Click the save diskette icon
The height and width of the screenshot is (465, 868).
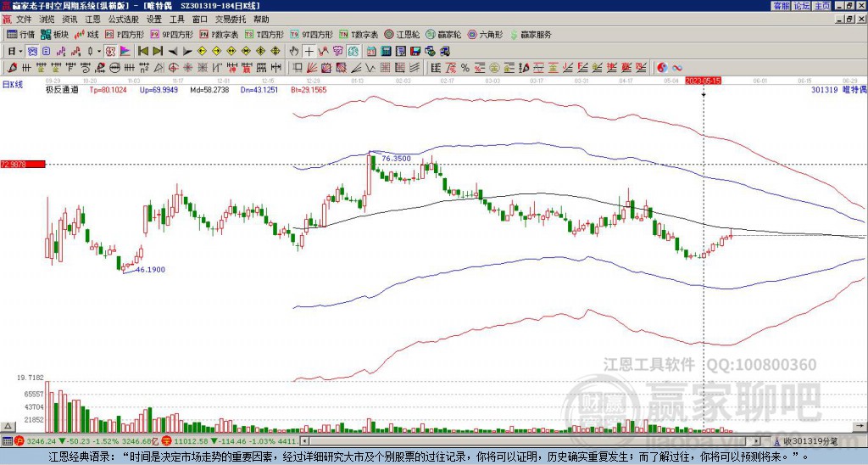[415, 51]
